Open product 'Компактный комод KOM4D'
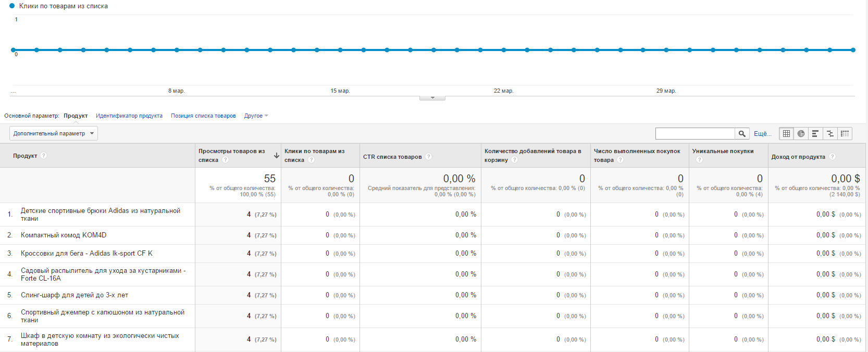The width and height of the screenshot is (868, 352). [x=64, y=235]
